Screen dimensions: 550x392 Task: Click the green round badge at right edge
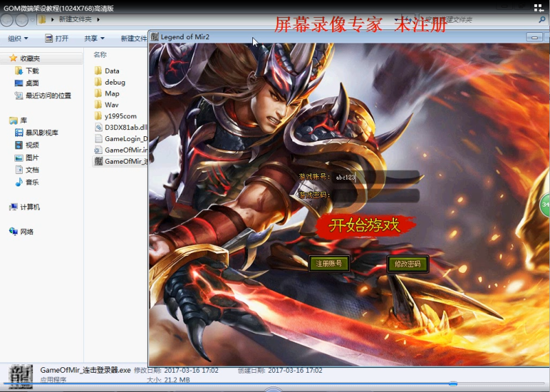[544, 205]
